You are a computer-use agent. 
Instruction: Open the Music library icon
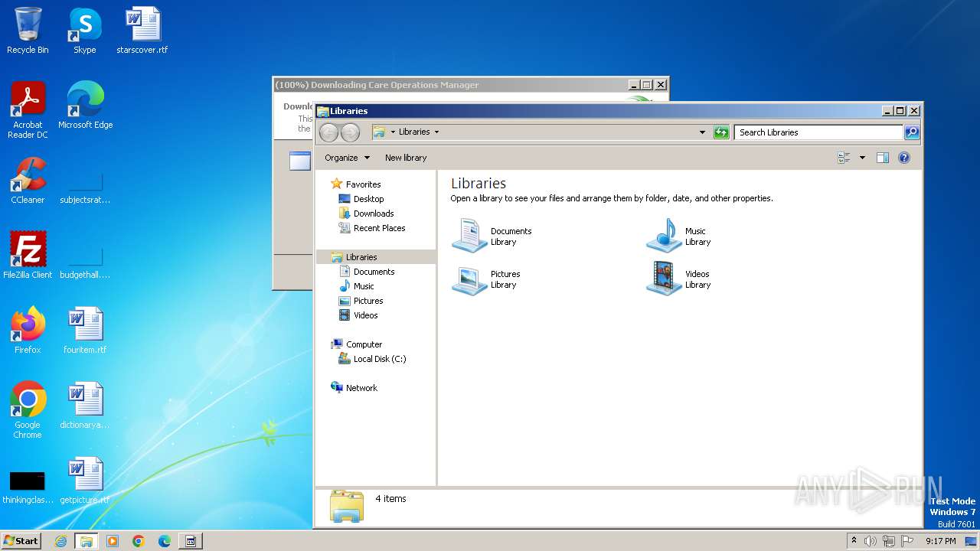click(x=665, y=236)
